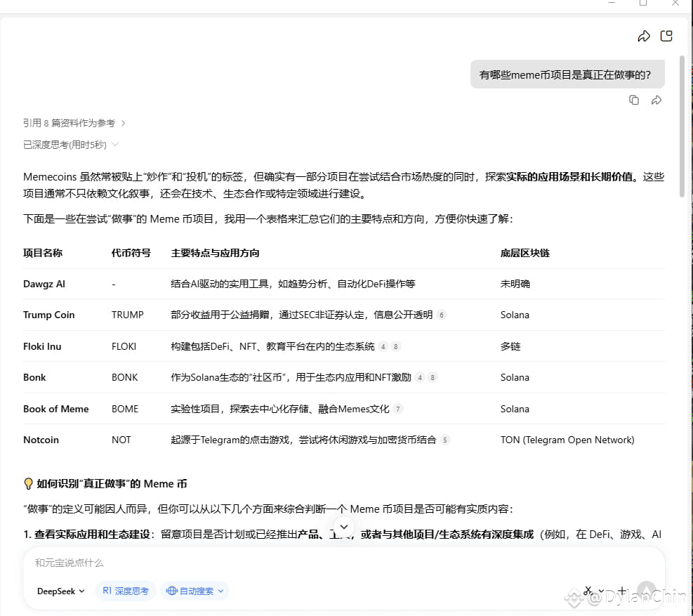Viewport: 693px width, 616px height.
Task: Close the window
Action: click(x=675, y=3)
